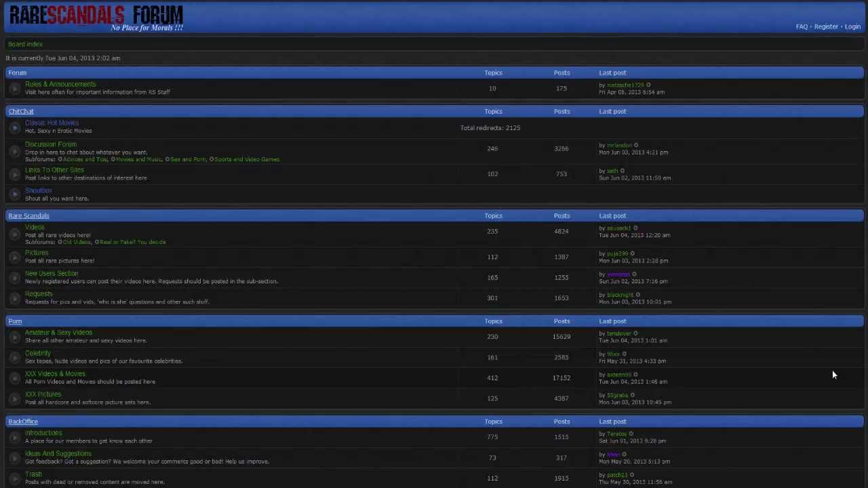Click the forum status icon beside Links To Other Sites
Viewport: 868px width, 488px height.
(14, 174)
